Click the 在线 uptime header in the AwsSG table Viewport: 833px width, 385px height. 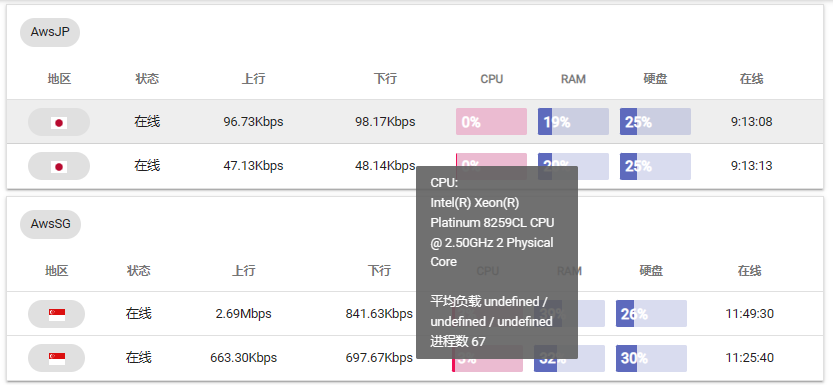(750, 271)
